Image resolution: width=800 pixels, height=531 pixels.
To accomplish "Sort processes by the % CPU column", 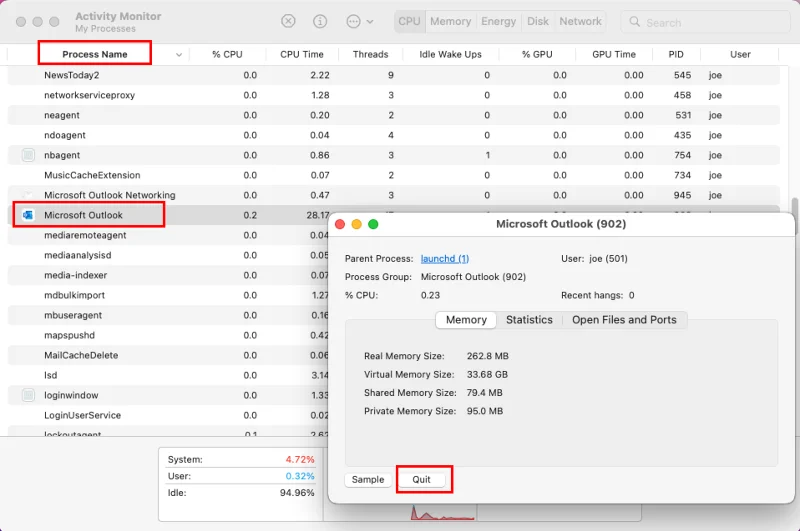I will pos(227,54).
